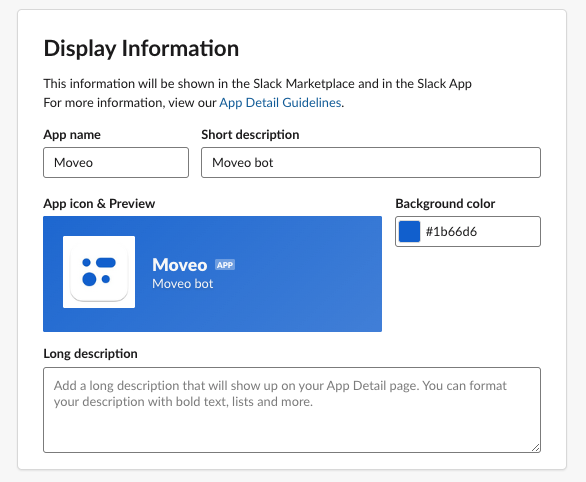This screenshot has width=586, height=482.
Task: Click the APP badge in the preview
Action: click(x=225, y=265)
